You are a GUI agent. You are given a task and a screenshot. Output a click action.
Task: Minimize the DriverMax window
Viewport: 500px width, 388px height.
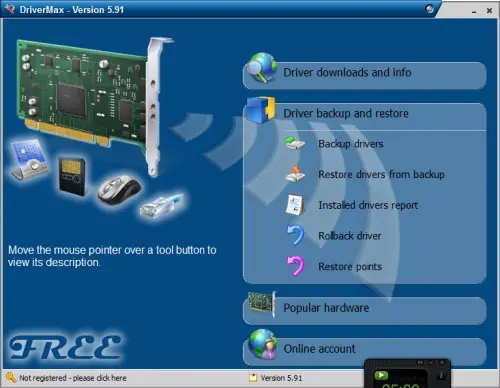[474, 12]
